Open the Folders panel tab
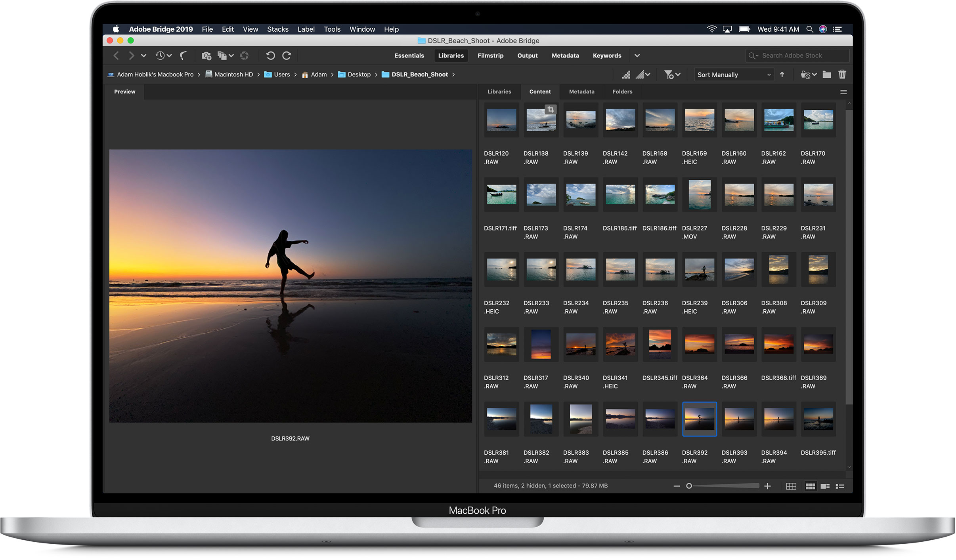 click(x=622, y=91)
